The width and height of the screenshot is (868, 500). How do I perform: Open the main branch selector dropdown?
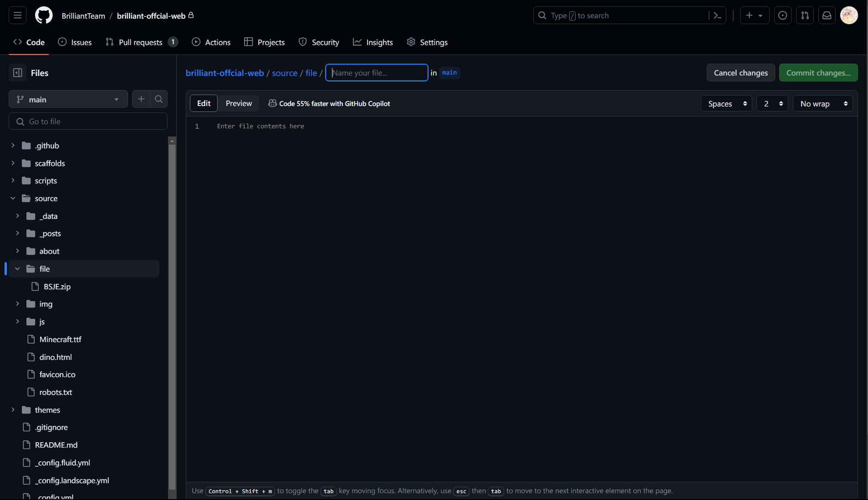point(68,99)
